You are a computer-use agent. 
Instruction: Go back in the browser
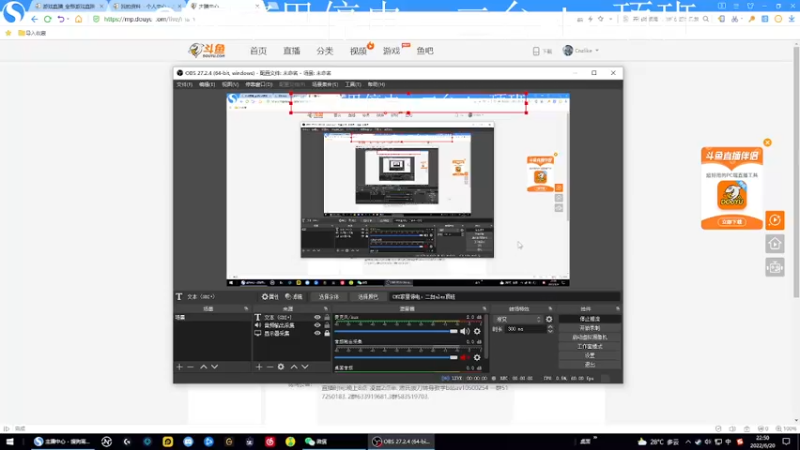[x=34, y=19]
